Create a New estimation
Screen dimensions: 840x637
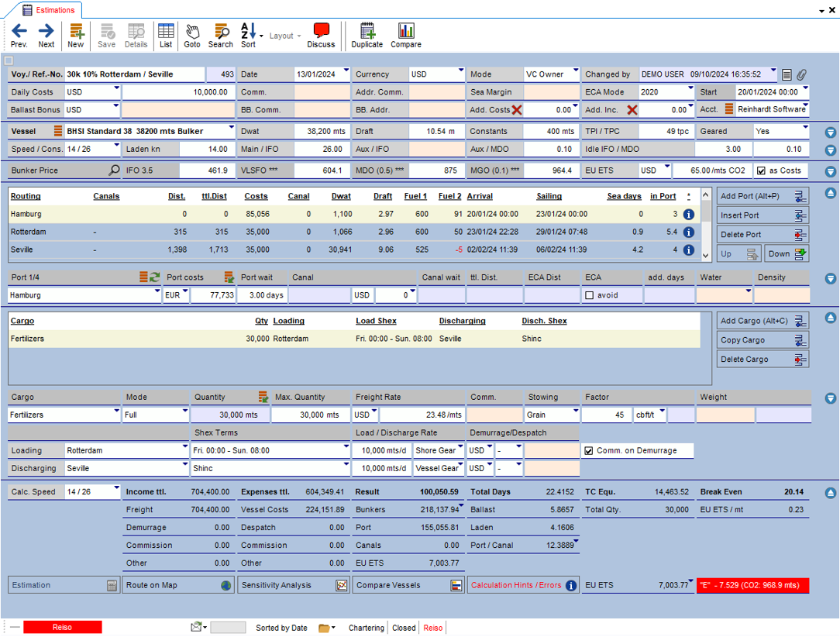[75, 36]
